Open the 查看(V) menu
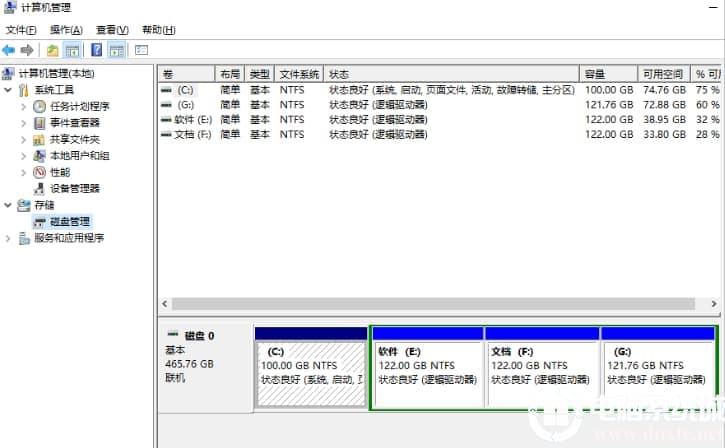 112,30
